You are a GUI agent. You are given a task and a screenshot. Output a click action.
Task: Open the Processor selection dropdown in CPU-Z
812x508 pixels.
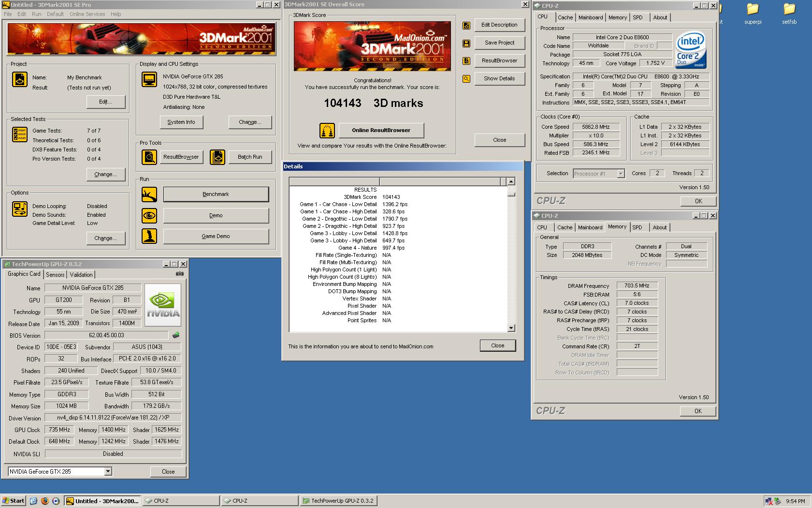[x=621, y=174]
